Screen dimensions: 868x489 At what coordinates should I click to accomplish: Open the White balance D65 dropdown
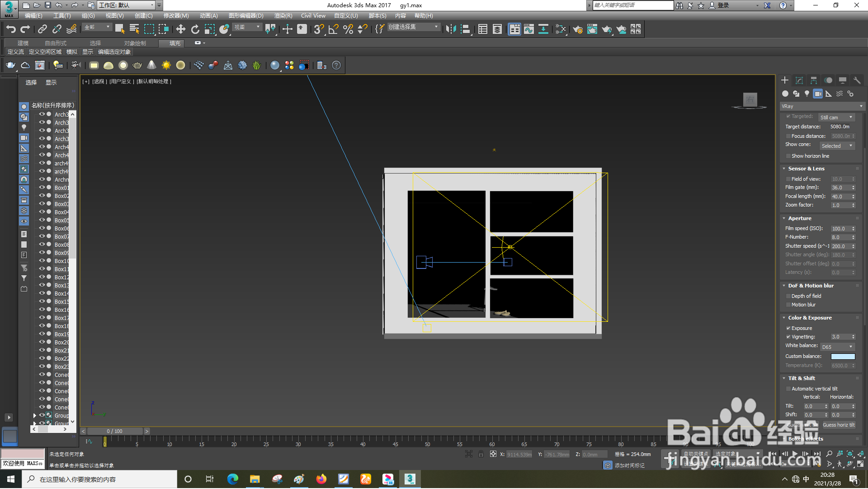click(x=837, y=347)
